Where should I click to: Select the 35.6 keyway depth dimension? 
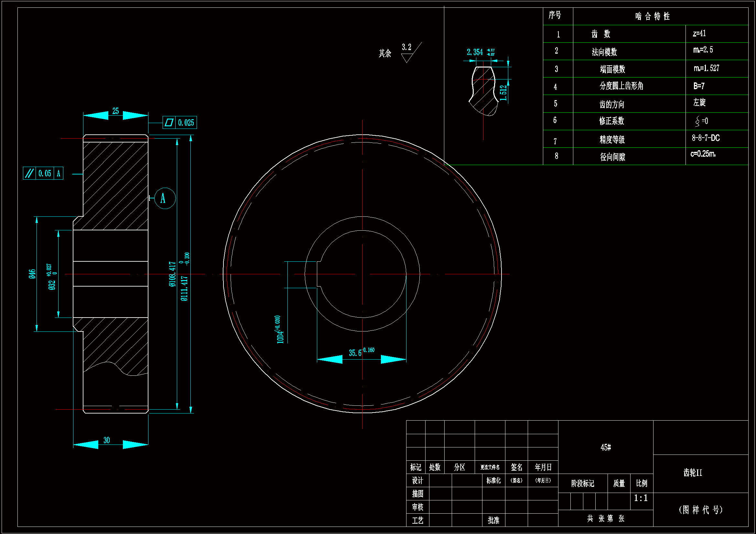pyautogui.click(x=355, y=353)
